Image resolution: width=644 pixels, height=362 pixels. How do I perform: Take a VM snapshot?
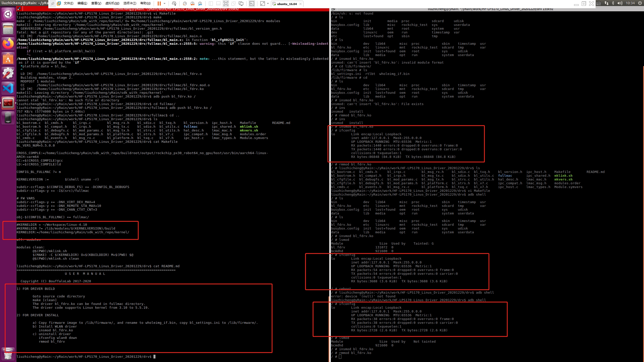click(185, 4)
